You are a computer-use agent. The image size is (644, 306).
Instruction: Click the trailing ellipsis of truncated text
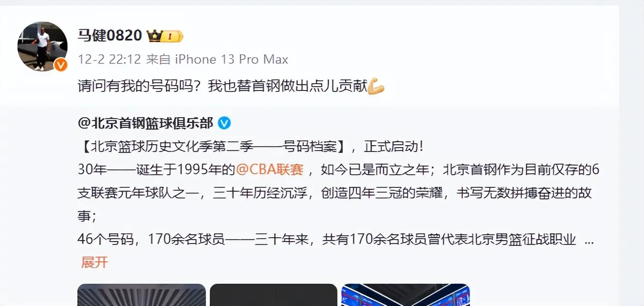pyautogui.click(x=589, y=240)
